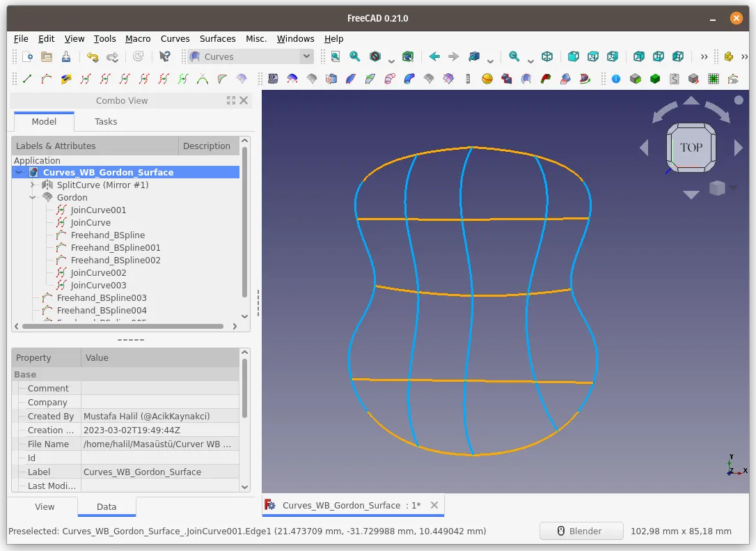The width and height of the screenshot is (756, 551).
Task: Open the Windows menu
Action: [295, 38]
